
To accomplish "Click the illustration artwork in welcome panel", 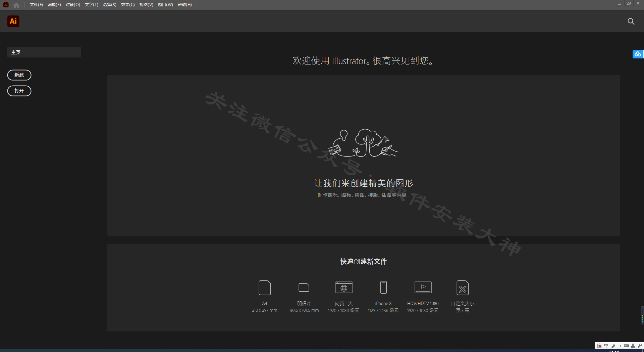I will coord(363,143).
